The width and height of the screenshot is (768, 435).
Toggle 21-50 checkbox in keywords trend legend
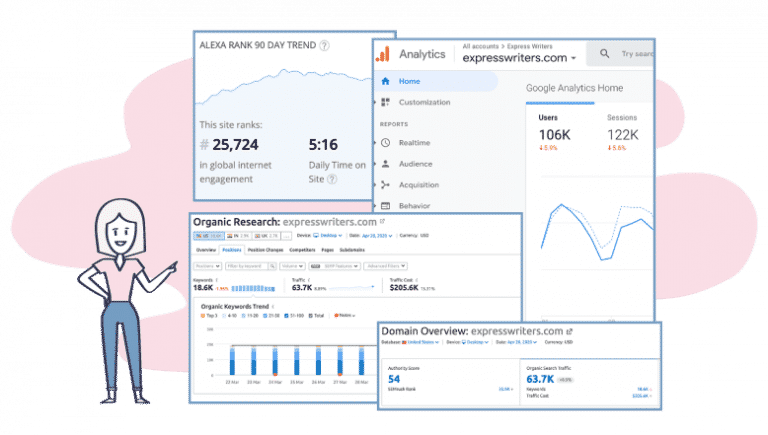[x=265, y=315]
